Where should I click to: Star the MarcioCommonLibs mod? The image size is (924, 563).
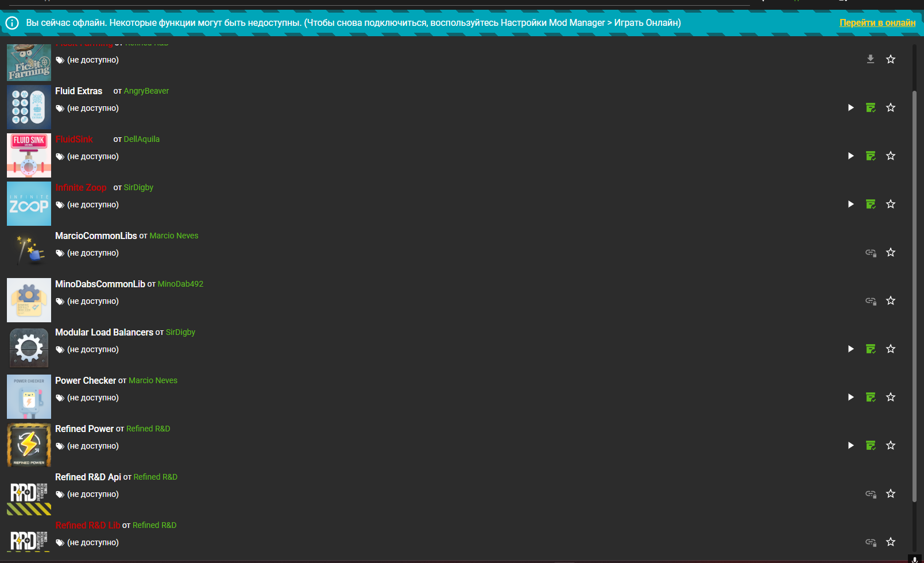891,252
